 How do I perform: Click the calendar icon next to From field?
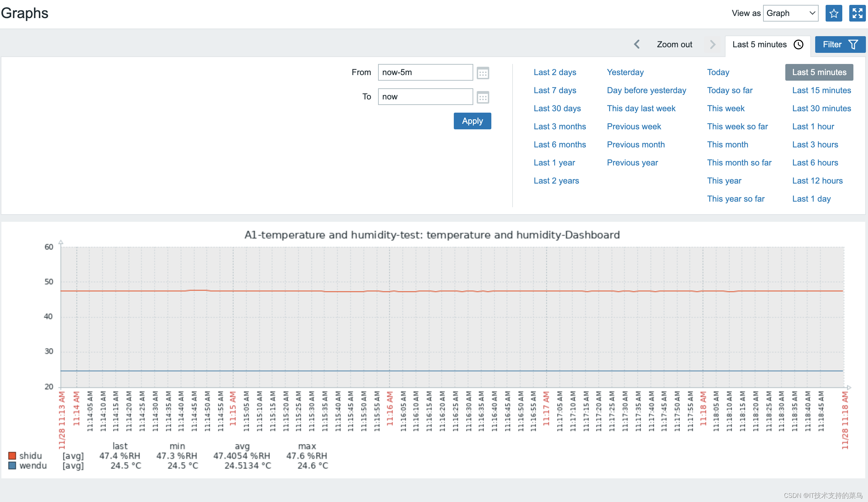click(483, 73)
